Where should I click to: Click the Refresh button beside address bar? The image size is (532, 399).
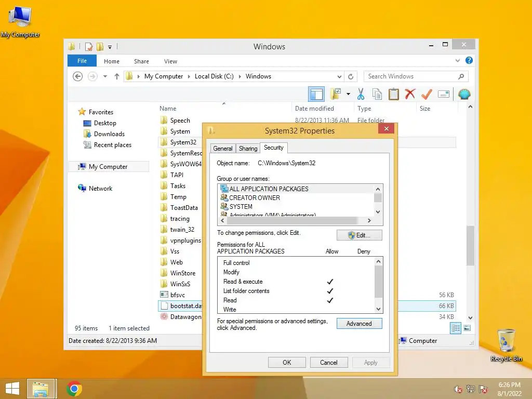[x=351, y=76]
